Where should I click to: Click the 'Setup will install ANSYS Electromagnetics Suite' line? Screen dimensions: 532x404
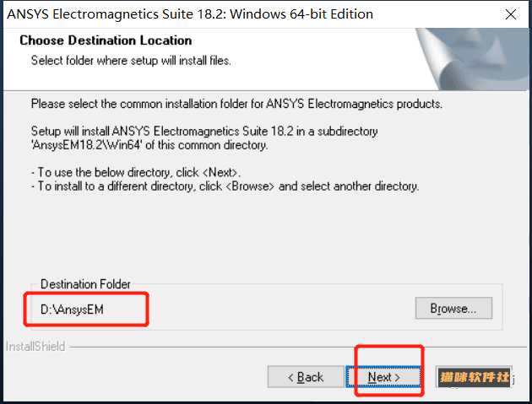click(x=204, y=132)
